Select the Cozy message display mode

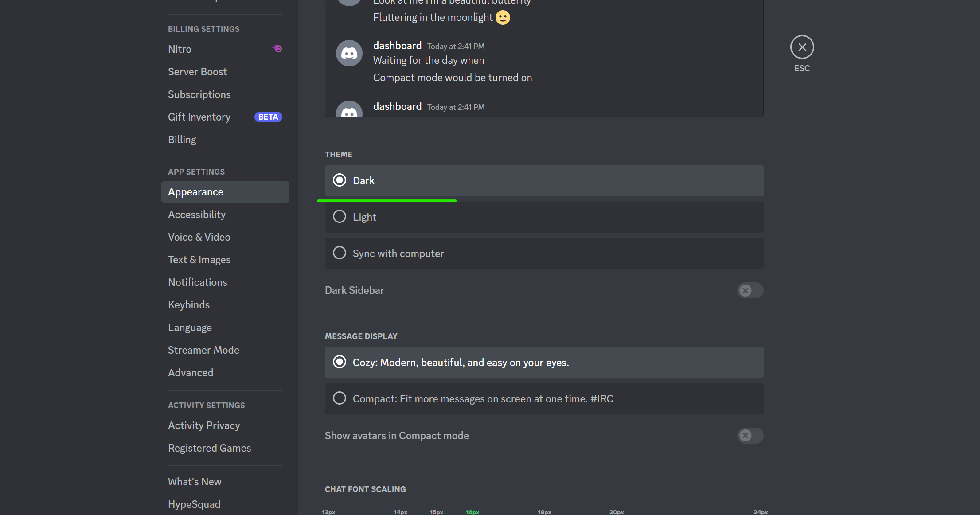pyautogui.click(x=339, y=362)
